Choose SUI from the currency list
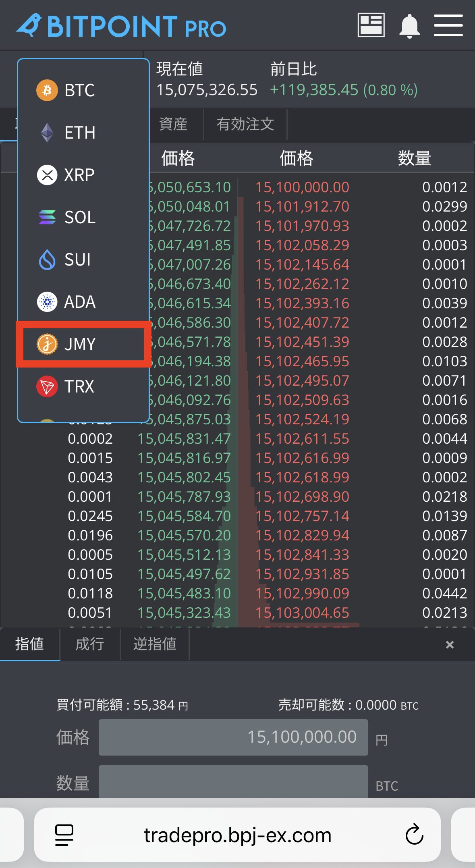This screenshot has height=868, width=475. (x=83, y=260)
